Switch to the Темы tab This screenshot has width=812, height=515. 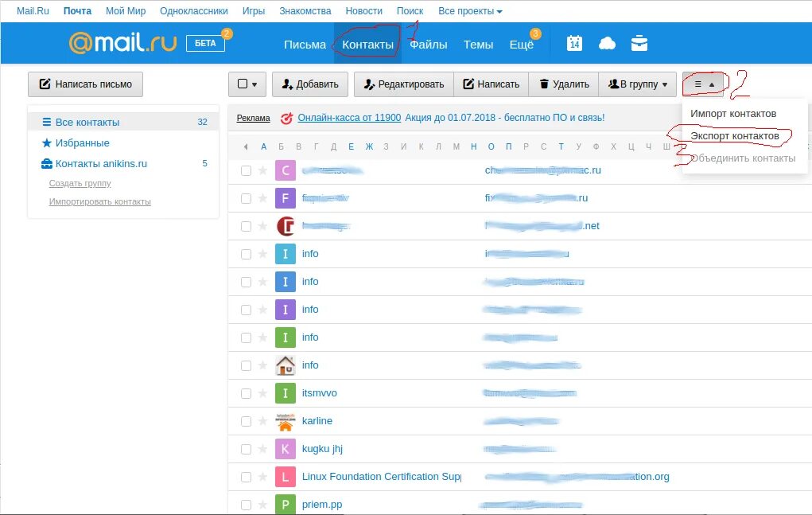[478, 45]
